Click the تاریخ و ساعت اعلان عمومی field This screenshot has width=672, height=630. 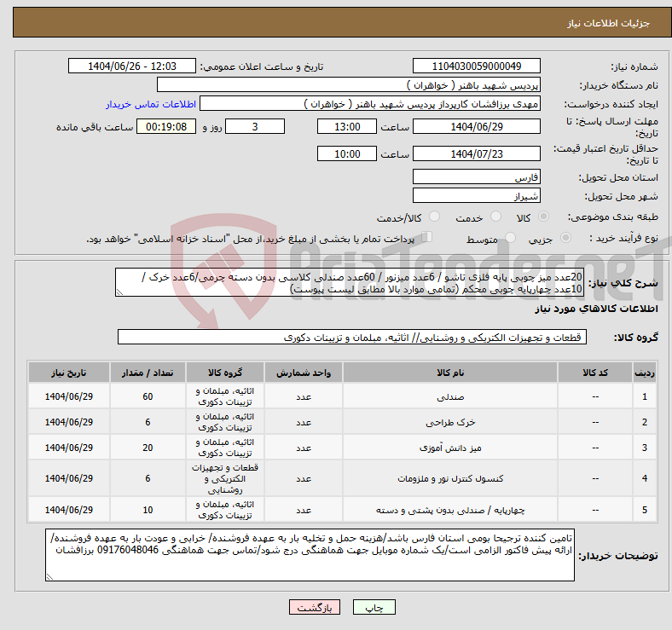point(132,66)
